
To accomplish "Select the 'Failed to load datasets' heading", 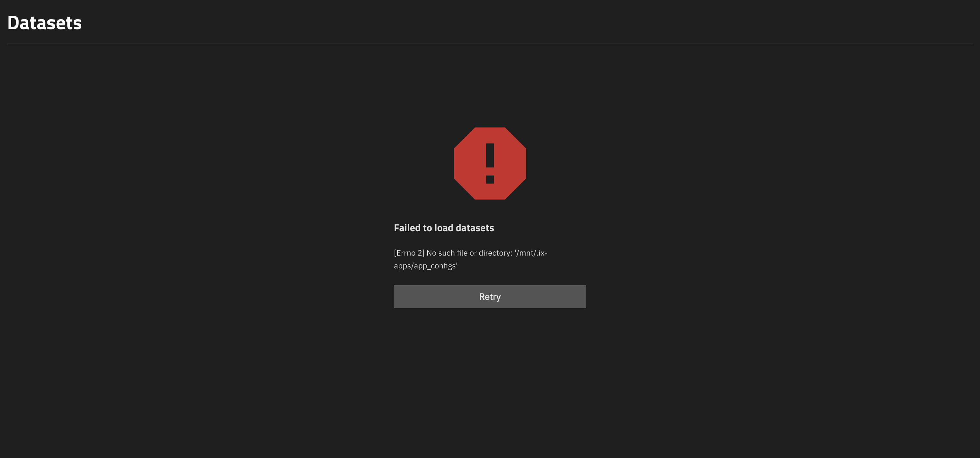I will 444,228.
